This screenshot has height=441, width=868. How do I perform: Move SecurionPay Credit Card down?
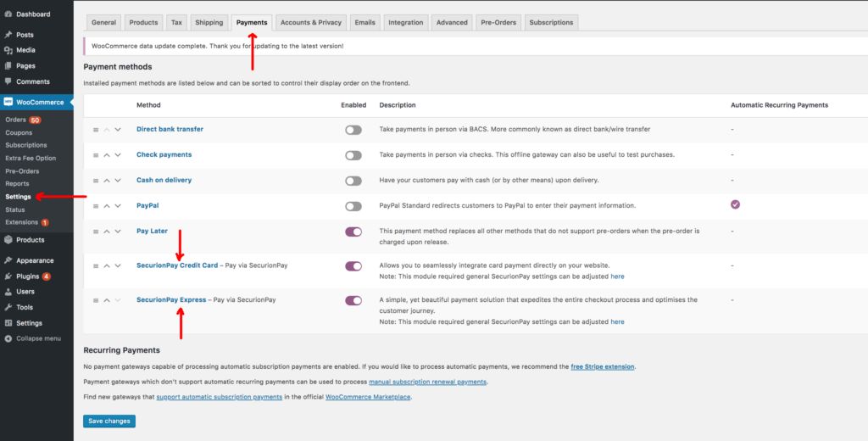117,266
